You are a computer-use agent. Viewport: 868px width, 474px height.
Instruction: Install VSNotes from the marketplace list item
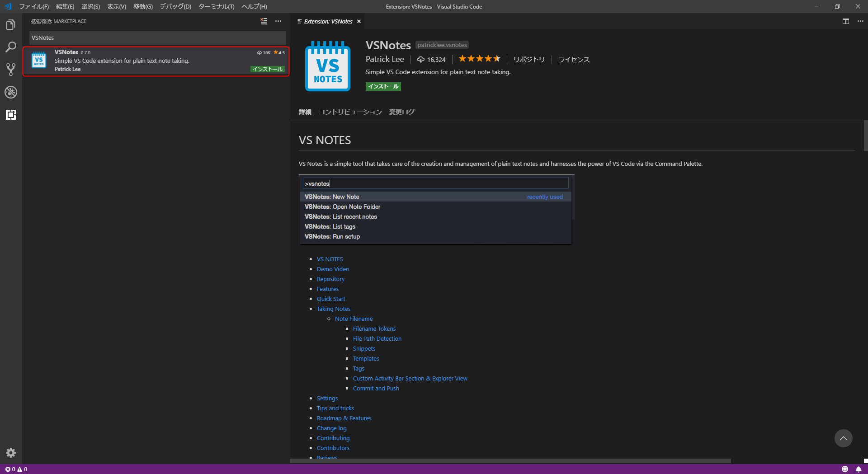click(x=268, y=69)
